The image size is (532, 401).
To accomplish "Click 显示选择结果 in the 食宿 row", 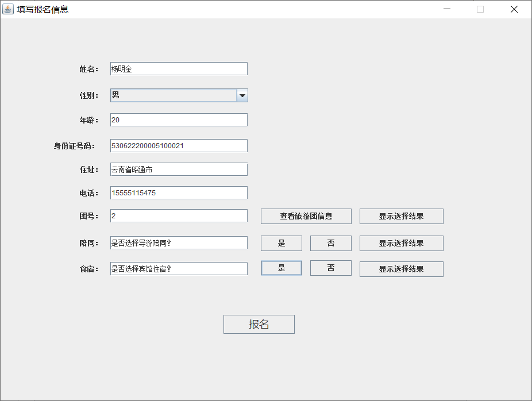I will 402,269.
